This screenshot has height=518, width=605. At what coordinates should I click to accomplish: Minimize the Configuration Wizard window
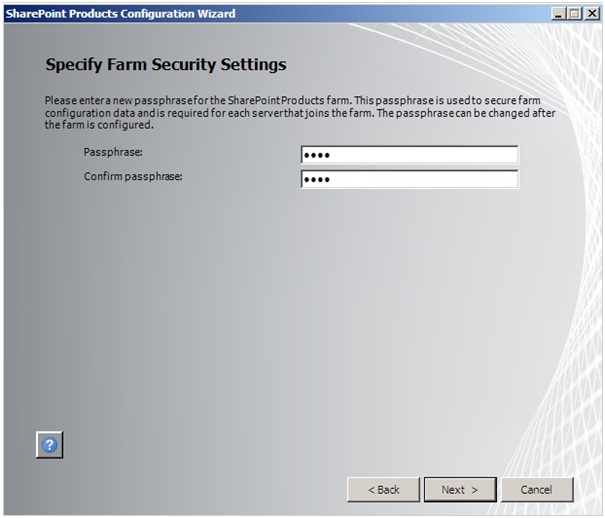click(x=558, y=14)
